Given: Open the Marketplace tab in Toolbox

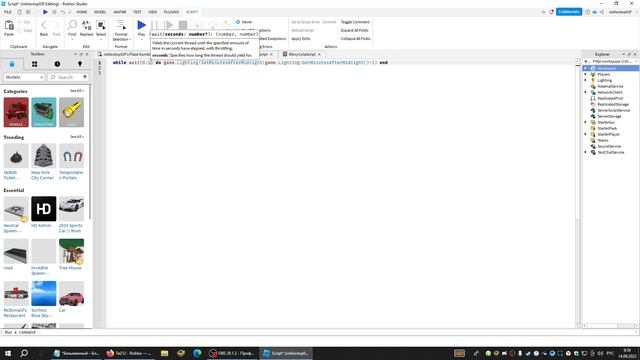Looking at the screenshot, I should pos(12,64).
